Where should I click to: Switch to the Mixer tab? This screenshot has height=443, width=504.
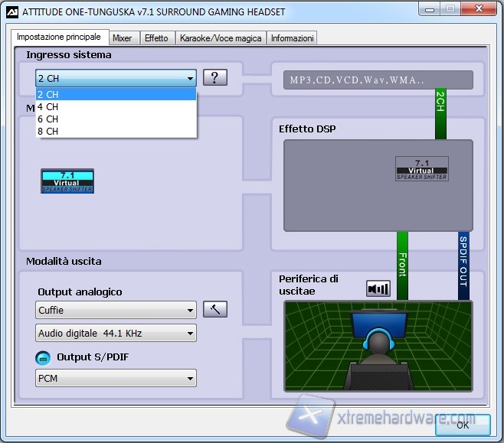coord(122,38)
